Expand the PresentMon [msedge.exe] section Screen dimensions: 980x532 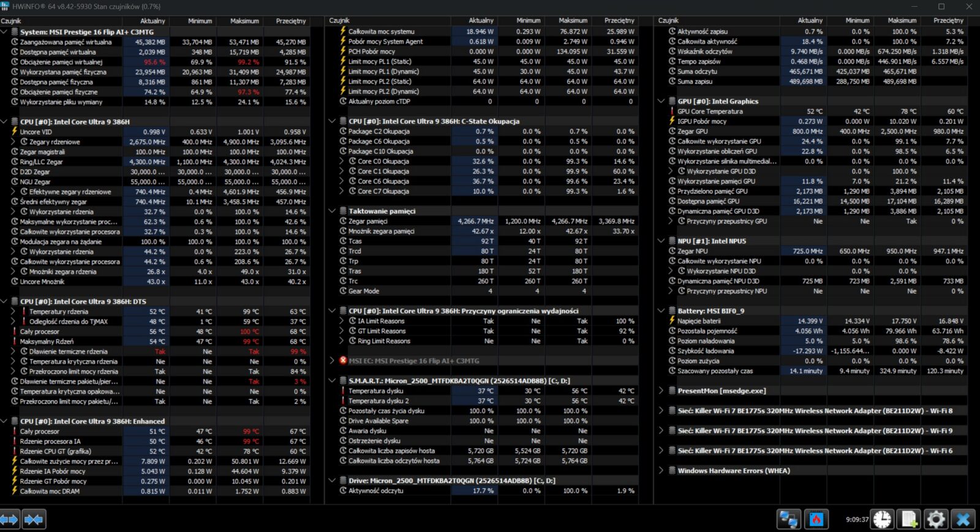661,390
